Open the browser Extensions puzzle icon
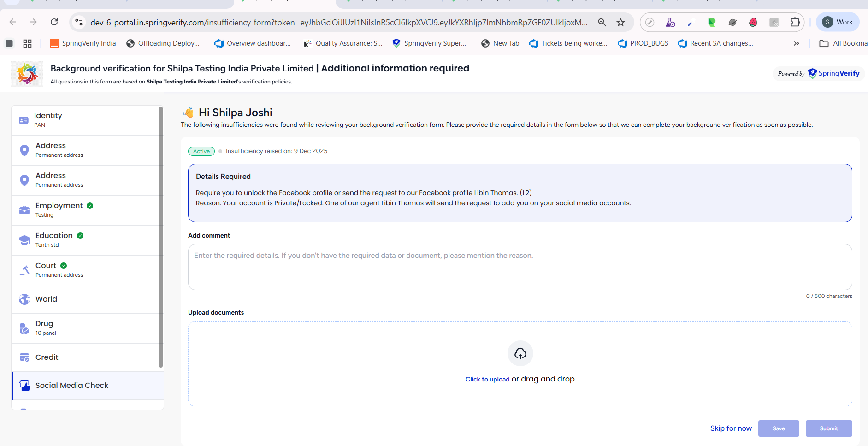This screenshot has width=868, height=446. point(795,22)
